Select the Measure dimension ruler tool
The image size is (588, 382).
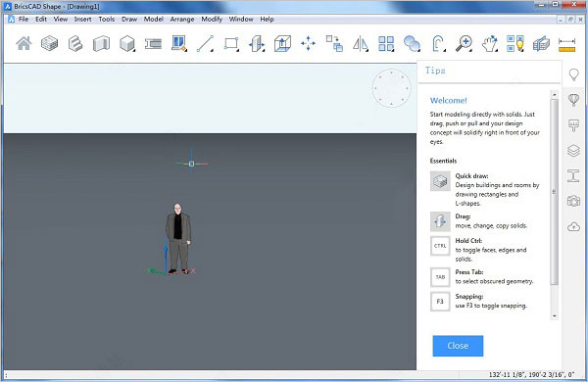pyautogui.click(x=566, y=44)
